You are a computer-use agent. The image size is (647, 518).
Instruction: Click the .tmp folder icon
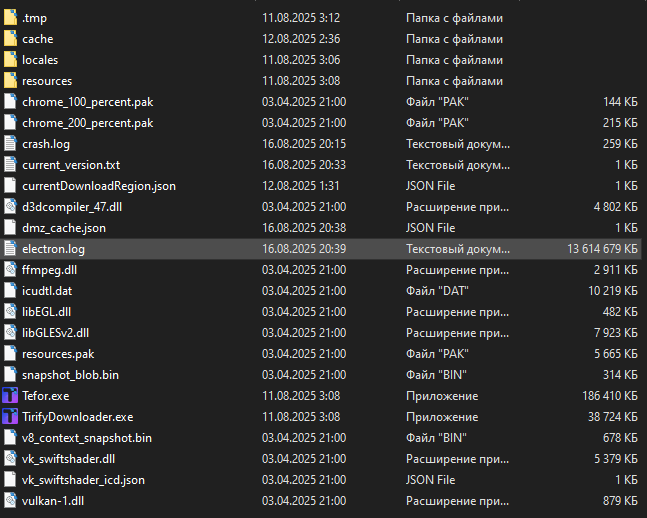tap(10, 18)
